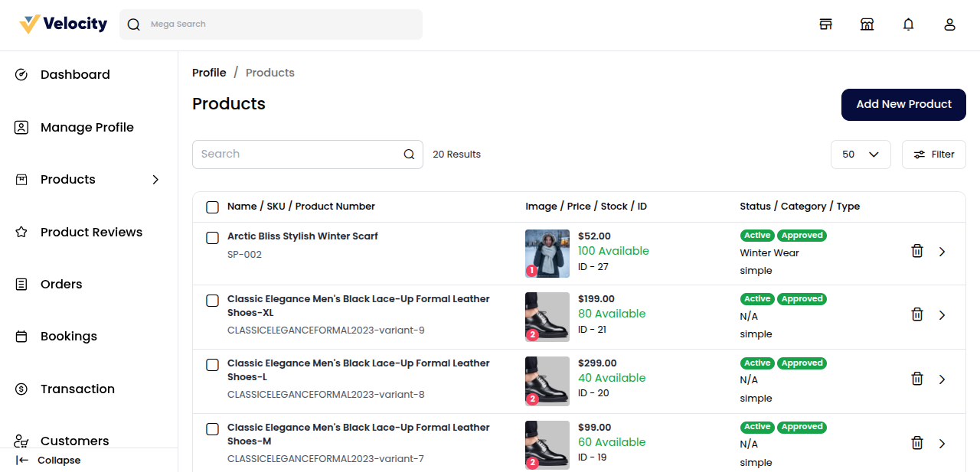Click the Add New Product button
Image resolution: width=980 pixels, height=472 pixels.
click(903, 105)
